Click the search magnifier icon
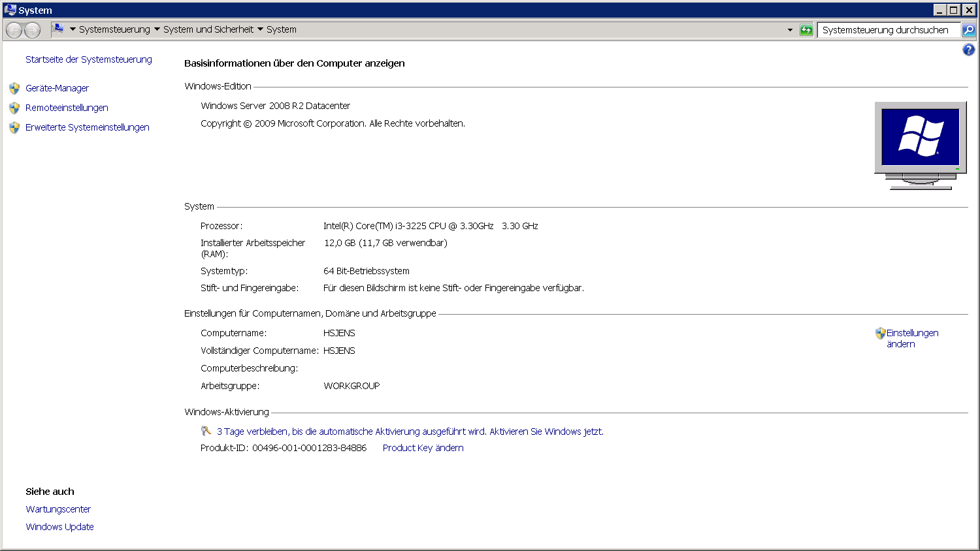The height and width of the screenshot is (551, 980). (x=969, y=30)
